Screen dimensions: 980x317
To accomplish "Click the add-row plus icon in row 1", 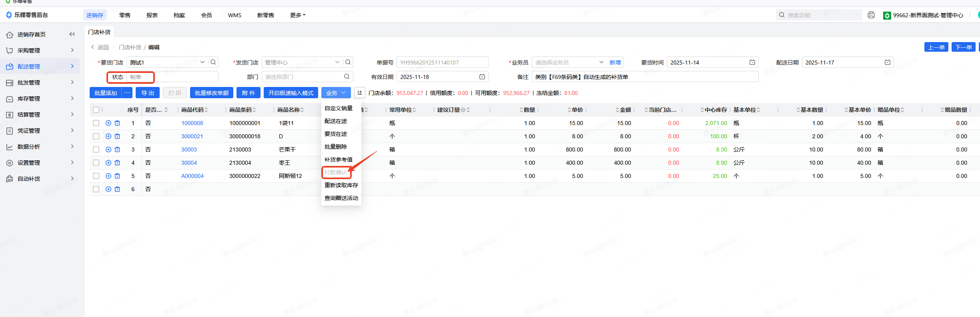I will tap(108, 123).
